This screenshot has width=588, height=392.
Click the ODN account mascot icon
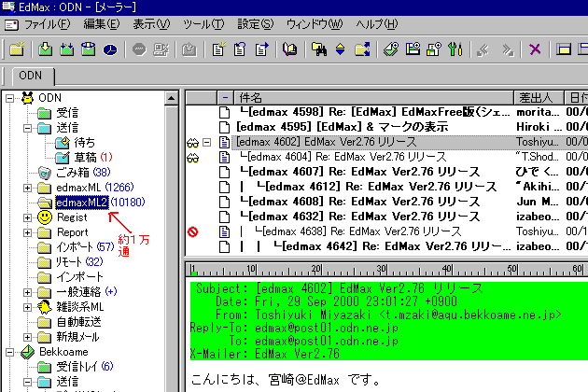(27, 98)
